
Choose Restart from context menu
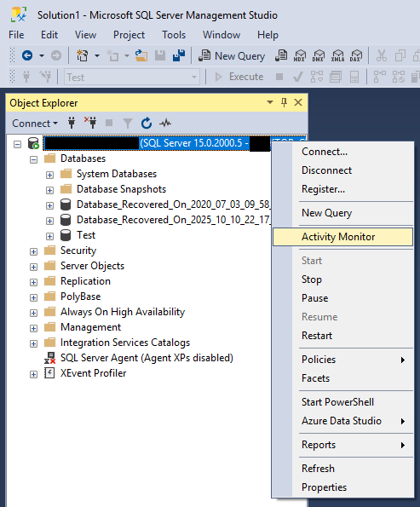[342, 336]
